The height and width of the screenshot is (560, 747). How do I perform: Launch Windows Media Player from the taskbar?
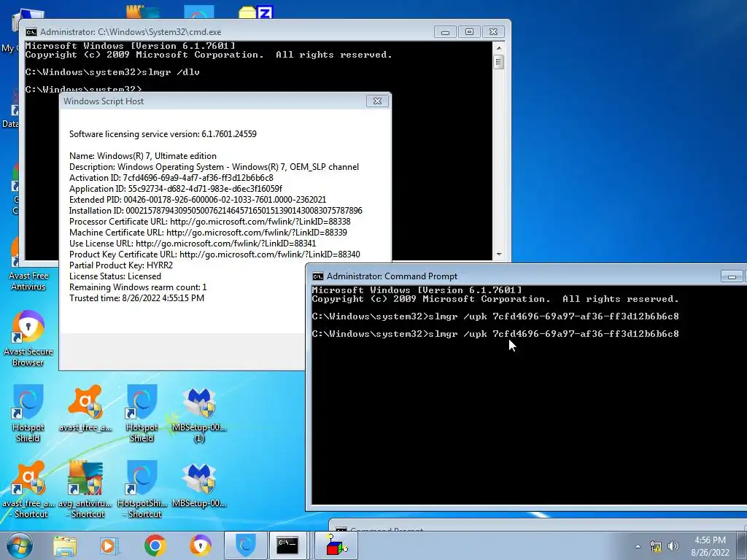tap(109, 545)
